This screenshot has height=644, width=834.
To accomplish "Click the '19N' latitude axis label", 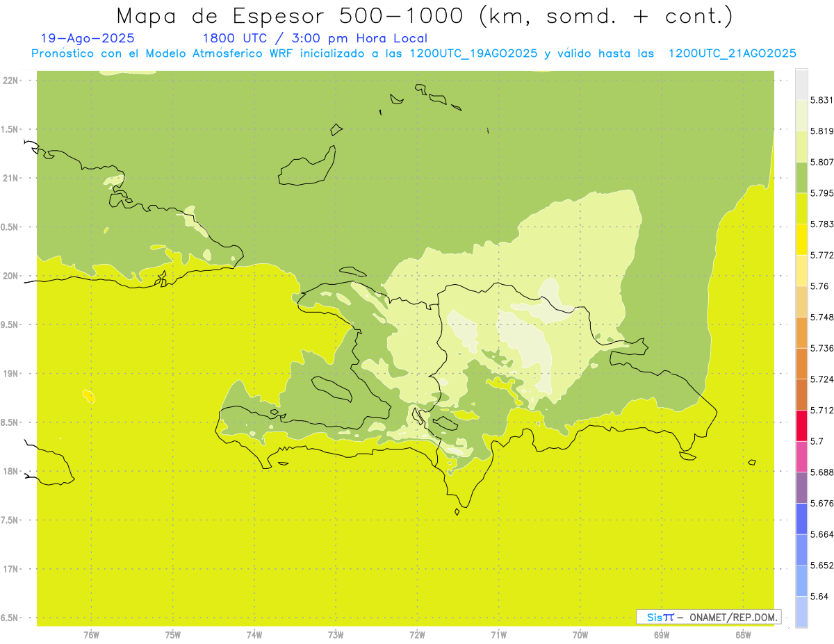I will [10, 374].
